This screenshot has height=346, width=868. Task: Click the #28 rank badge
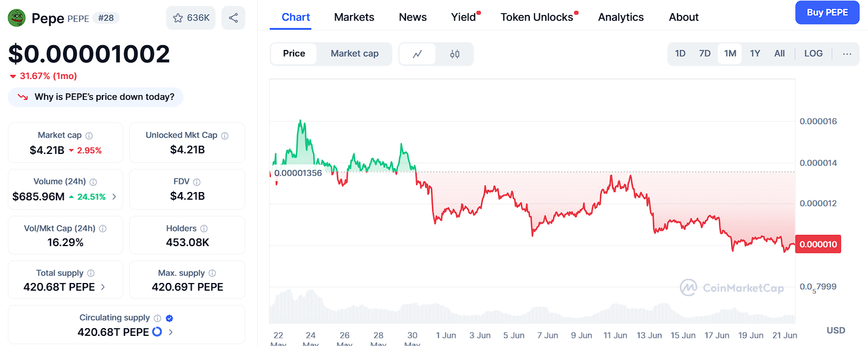point(105,18)
